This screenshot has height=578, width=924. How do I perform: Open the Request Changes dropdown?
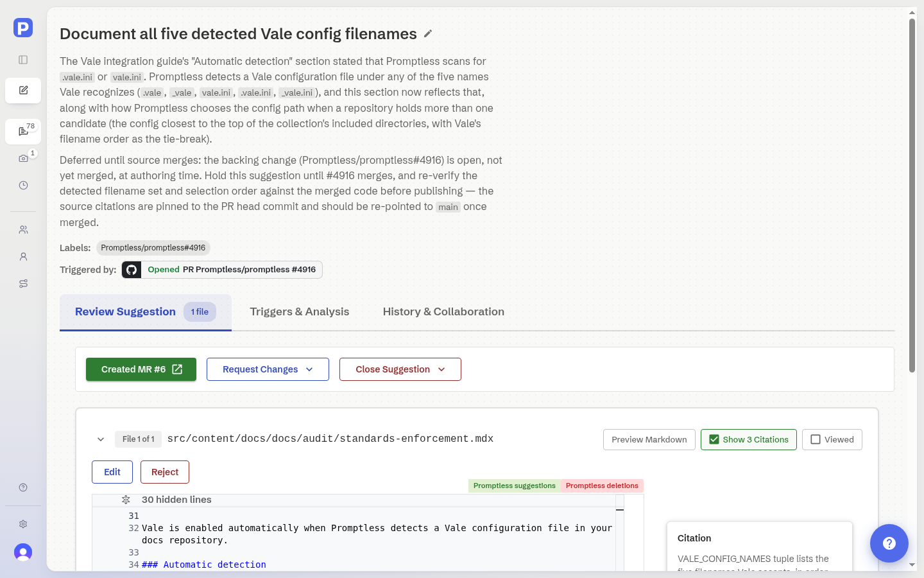click(x=268, y=369)
